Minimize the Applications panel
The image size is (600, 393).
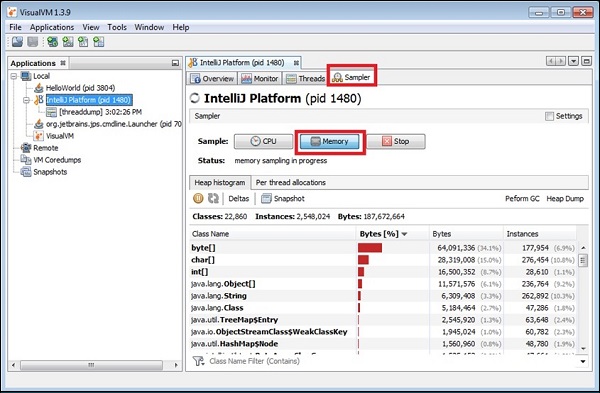[175, 63]
